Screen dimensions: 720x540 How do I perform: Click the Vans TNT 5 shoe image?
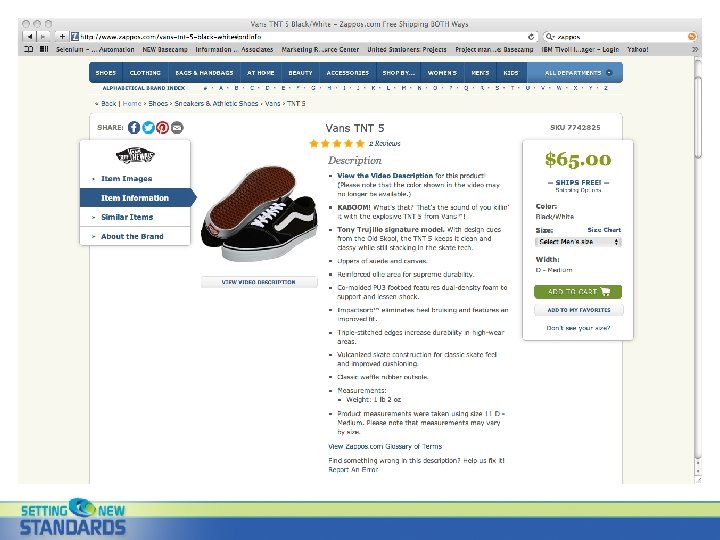point(259,214)
